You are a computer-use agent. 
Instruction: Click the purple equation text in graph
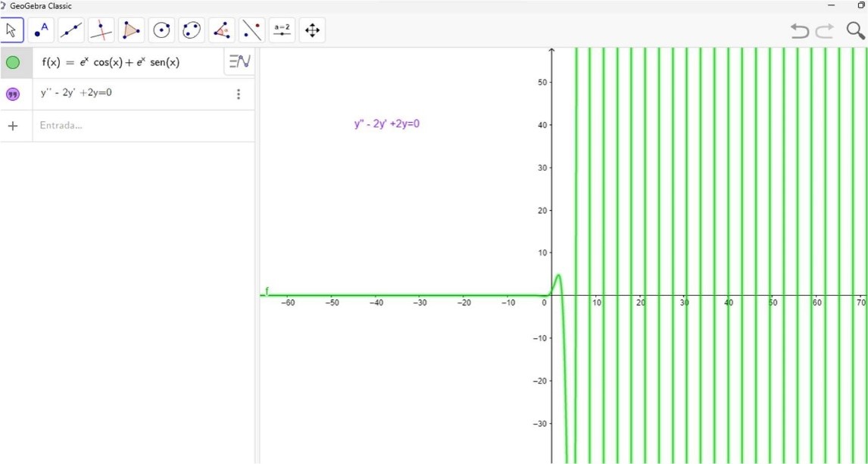click(386, 124)
